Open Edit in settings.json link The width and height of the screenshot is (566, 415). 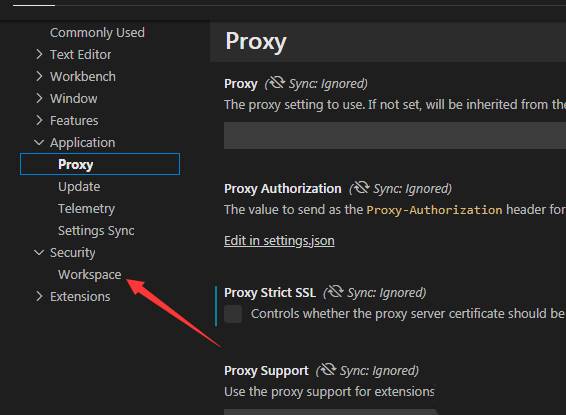tap(279, 241)
